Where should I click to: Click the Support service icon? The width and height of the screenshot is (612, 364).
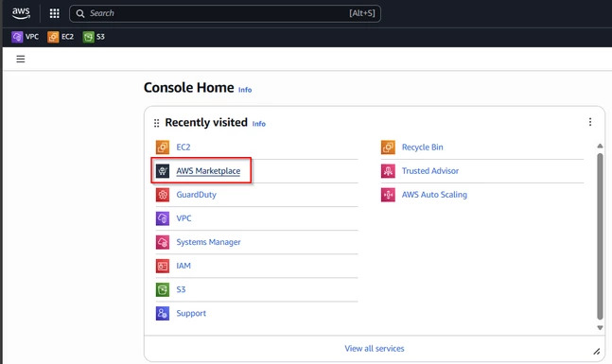[x=163, y=313]
